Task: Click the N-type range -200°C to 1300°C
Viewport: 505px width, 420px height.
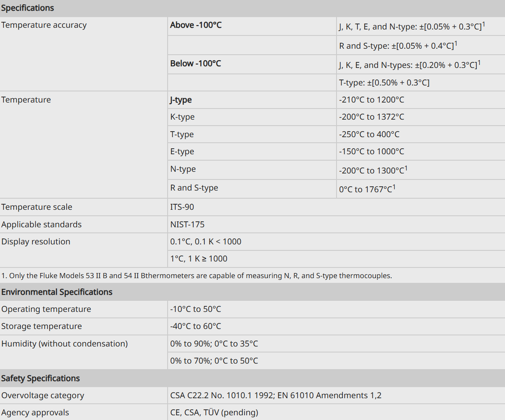Action: 373,170
